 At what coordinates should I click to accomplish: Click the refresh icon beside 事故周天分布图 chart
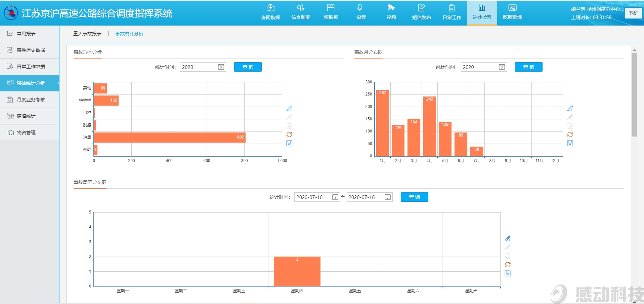[508, 265]
